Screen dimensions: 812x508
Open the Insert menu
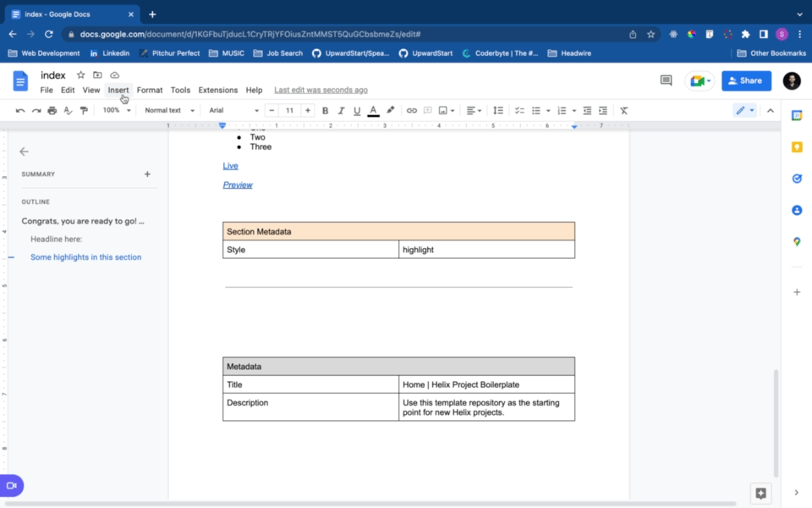pyautogui.click(x=118, y=90)
